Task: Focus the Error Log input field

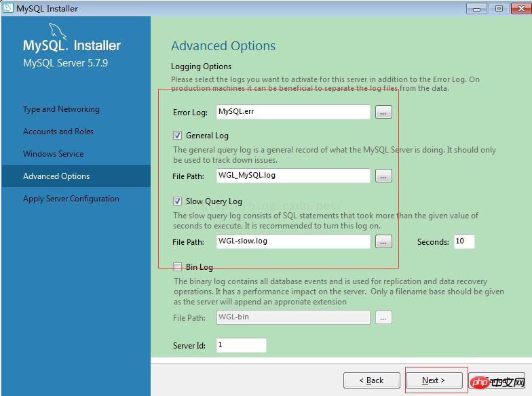Action: point(293,111)
